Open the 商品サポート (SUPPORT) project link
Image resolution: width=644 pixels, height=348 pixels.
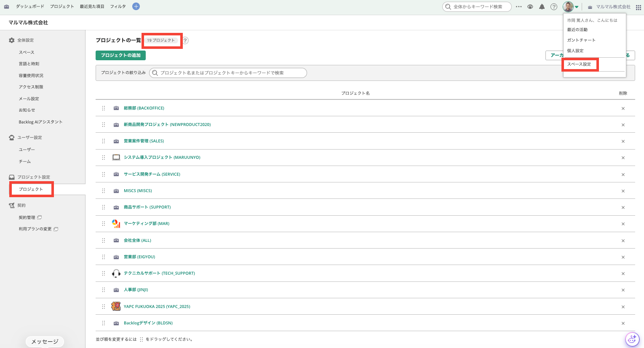147,207
